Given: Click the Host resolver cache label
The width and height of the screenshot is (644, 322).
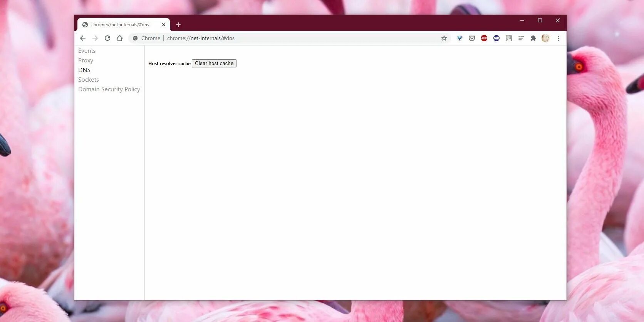Looking at the screenshot, I should [x=169, y=64].
